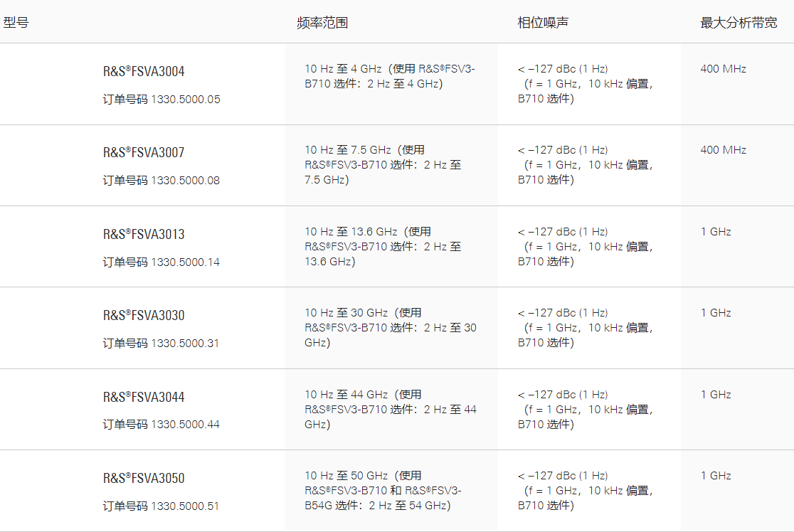Click the 最大分析带宽 column header
Image resolution: width=794 pixels, height=532 pixels.
pyautogui.click(x=739, y=22)
